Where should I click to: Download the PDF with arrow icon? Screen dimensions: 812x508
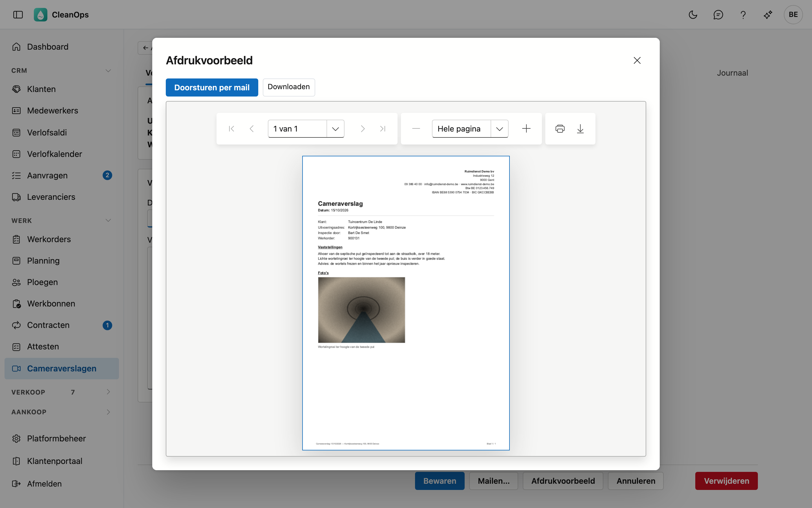tap(580, 129)
